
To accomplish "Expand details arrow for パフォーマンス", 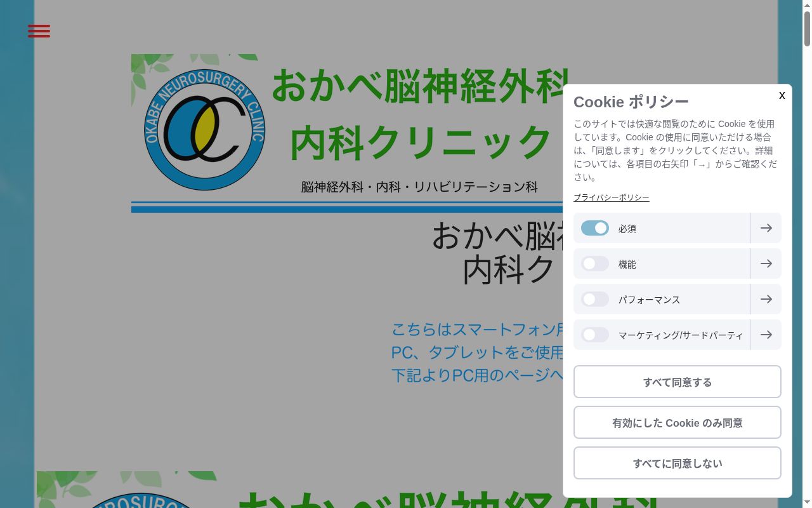I will click(x=766, y=299).
